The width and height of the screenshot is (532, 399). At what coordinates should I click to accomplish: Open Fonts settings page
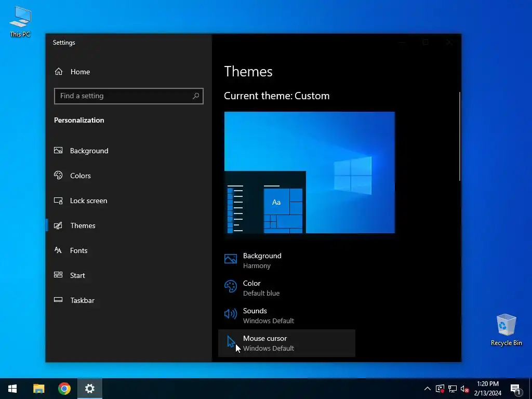128,250
